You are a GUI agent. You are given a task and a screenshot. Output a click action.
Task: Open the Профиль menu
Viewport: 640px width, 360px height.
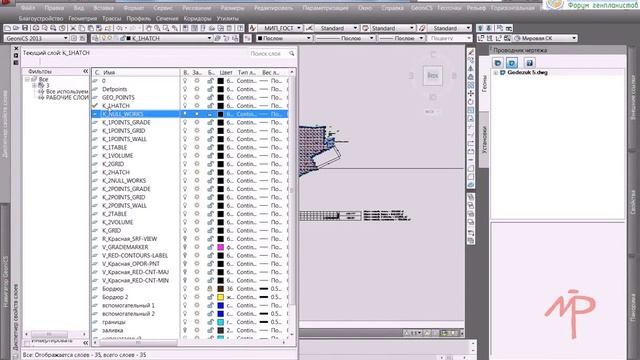(x=138, y=19)
